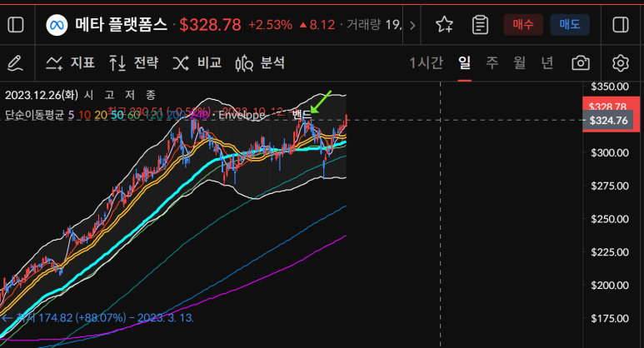Toggle the 120-period moving average
This screenshot has width=644, height=348.
[x=153, y=115]
